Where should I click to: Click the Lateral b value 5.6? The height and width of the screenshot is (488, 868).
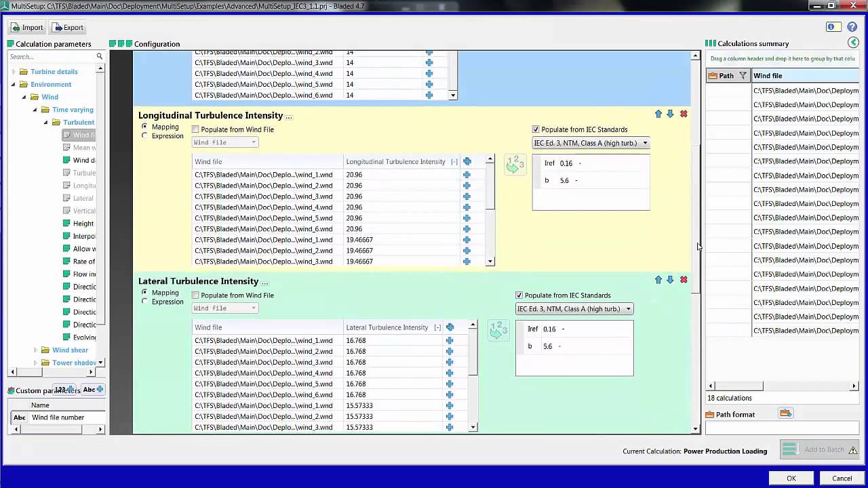[548, 346]
